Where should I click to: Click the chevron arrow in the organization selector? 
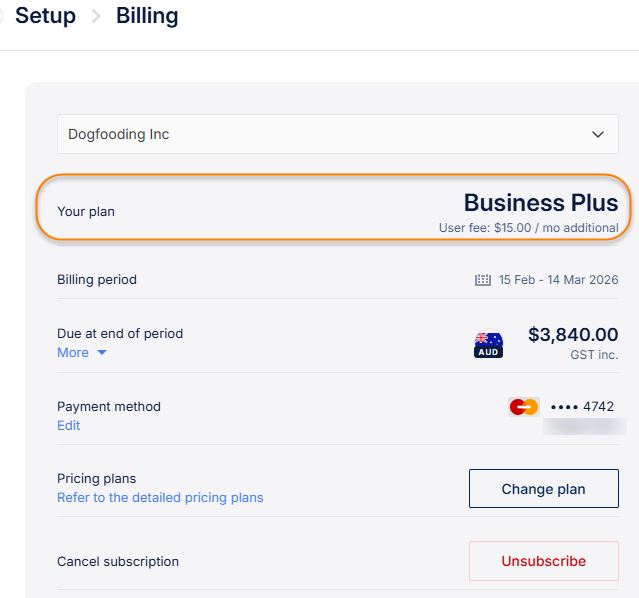[x=598, y=134]
